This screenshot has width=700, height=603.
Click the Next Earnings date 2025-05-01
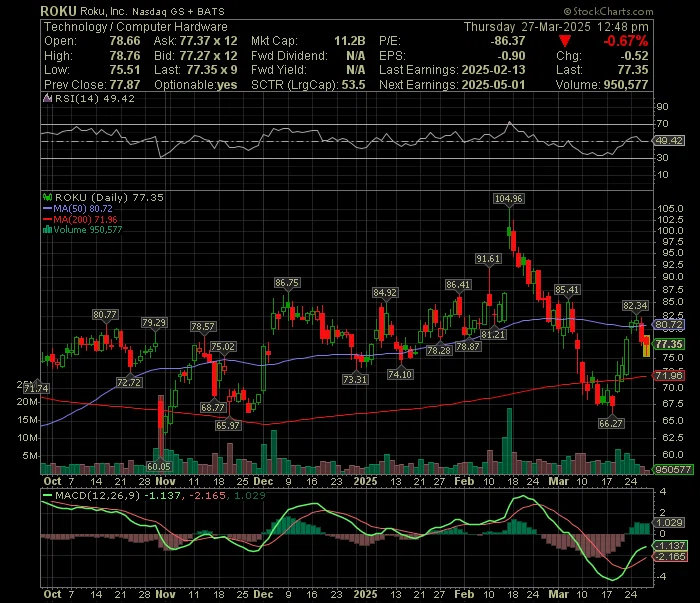pos(493,85)
